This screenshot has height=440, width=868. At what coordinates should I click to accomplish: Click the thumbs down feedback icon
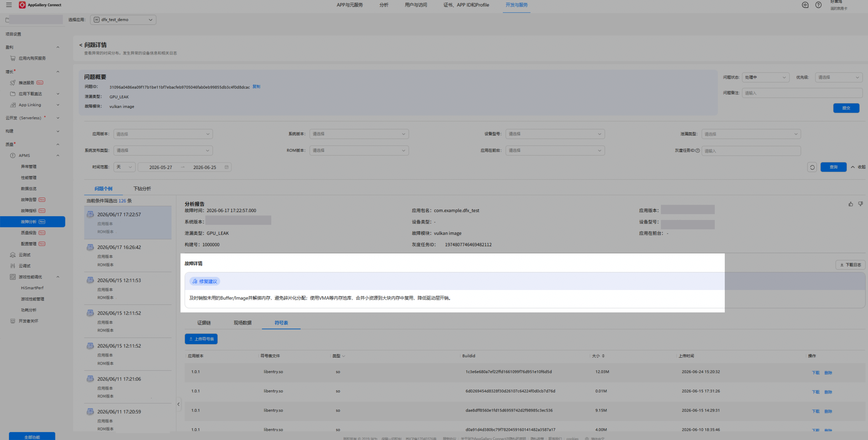pyautogui.click(x=860, y=204)
